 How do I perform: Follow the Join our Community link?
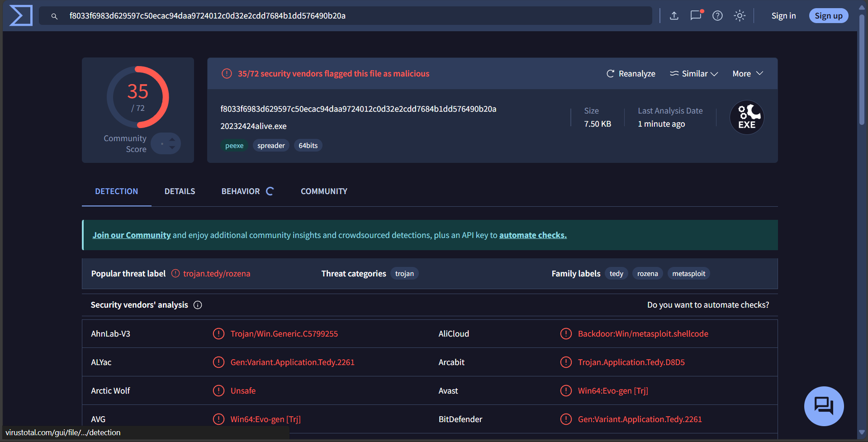(132, 235)
